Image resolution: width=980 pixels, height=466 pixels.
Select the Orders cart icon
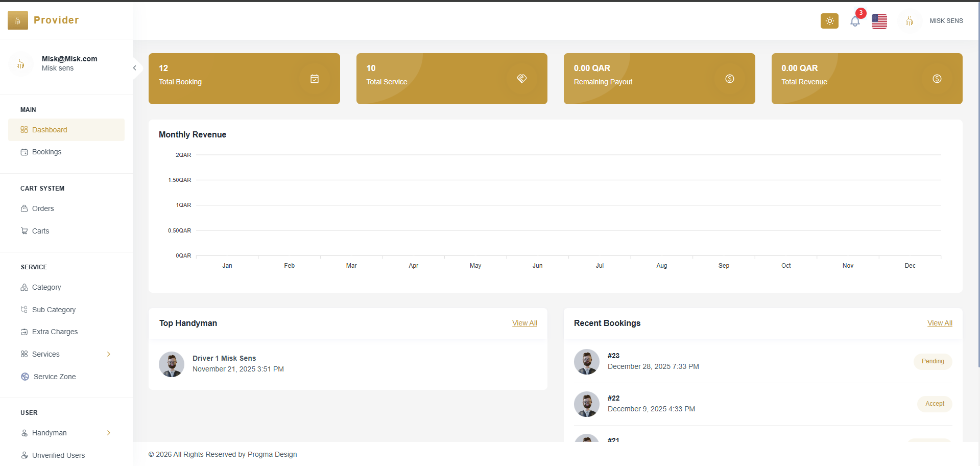point(24,208)
